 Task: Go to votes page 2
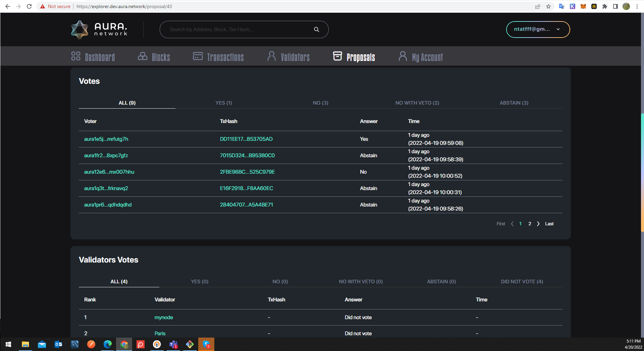click(530, 224)
